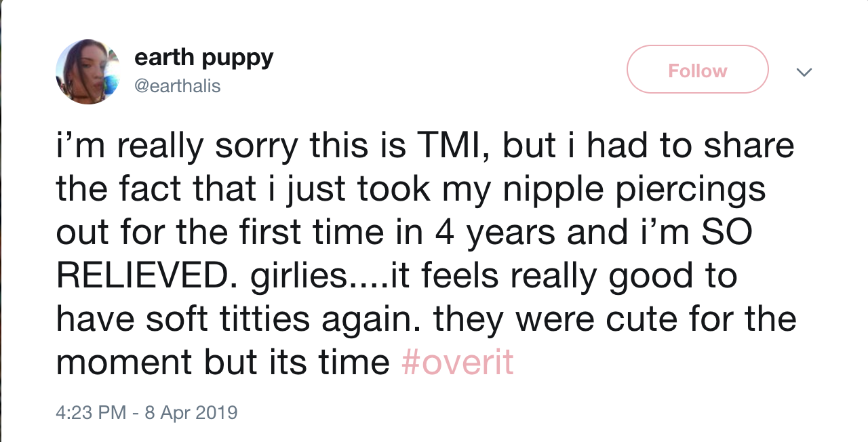Open the #overit hashtag page

[458, 362]
